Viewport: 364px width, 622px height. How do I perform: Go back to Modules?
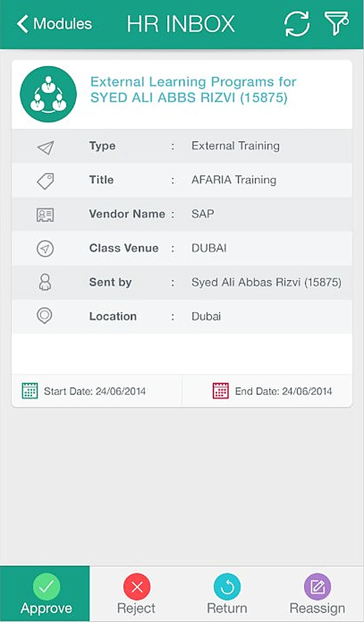tap(53, 24)
